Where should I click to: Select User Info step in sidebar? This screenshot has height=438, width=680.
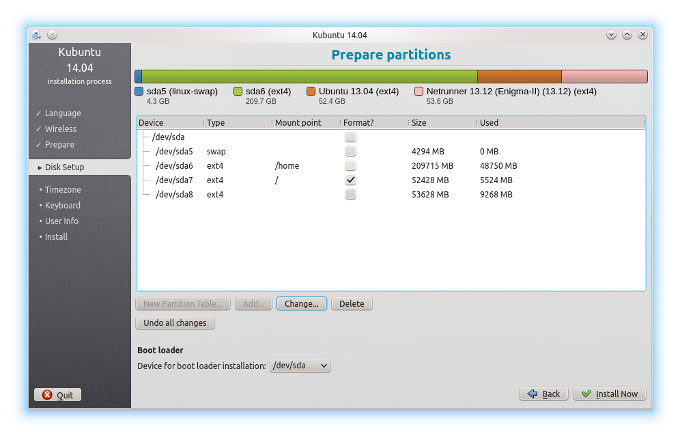[x=62, y=221]
